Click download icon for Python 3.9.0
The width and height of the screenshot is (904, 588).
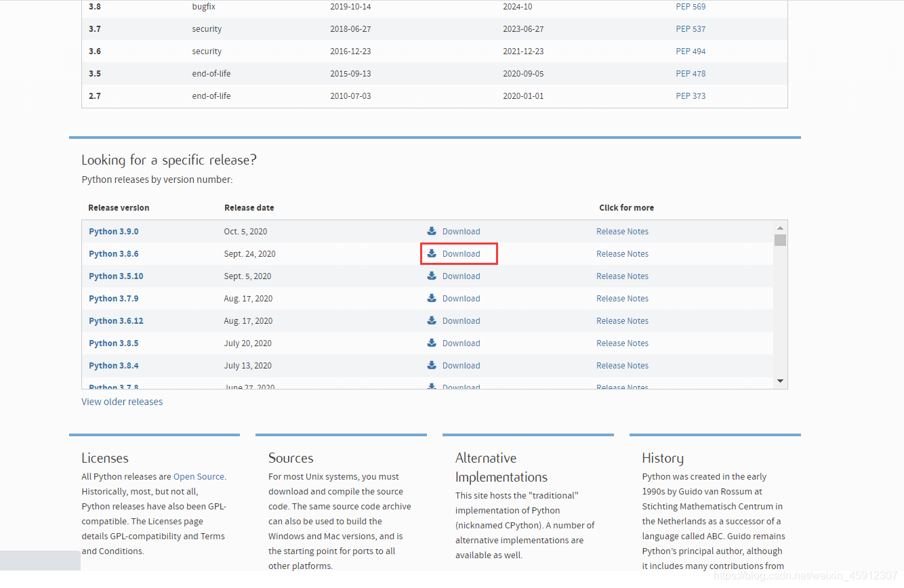coord(432,231)
